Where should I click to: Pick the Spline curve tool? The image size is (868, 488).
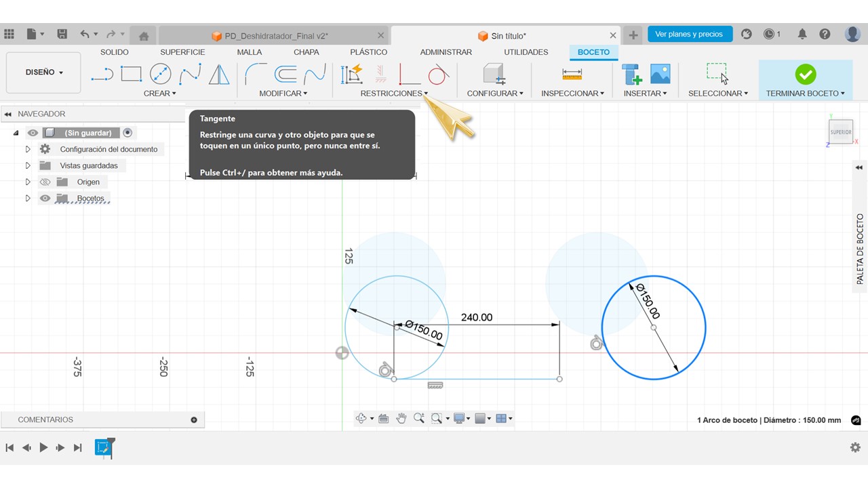click(x=190, y=74)
